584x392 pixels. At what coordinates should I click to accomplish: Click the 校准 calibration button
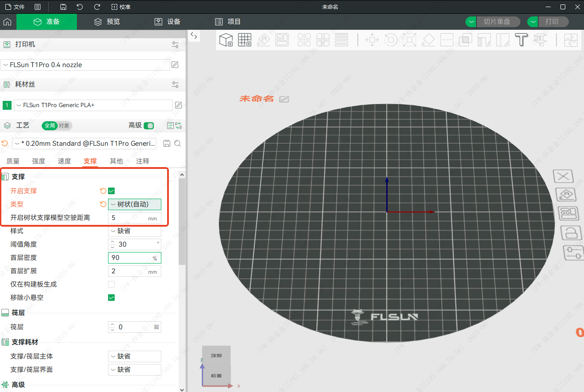coord(120,7)
